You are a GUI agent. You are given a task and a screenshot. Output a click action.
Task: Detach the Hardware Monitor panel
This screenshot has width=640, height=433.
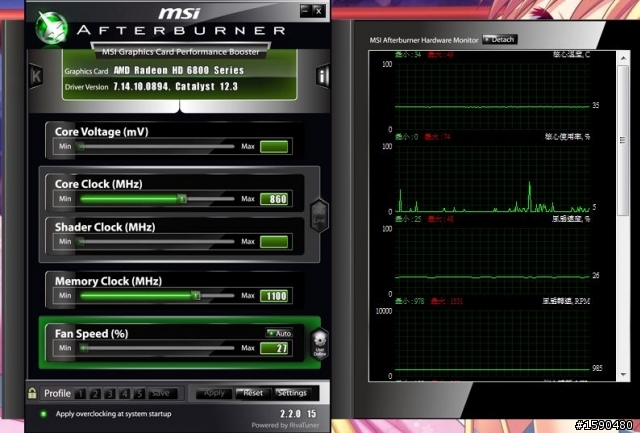tap(500, 40)
